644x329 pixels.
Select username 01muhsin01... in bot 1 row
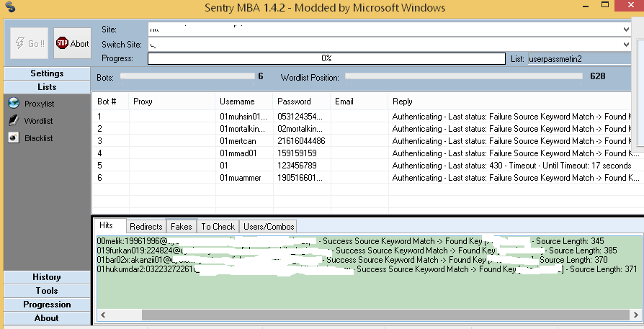243,117
